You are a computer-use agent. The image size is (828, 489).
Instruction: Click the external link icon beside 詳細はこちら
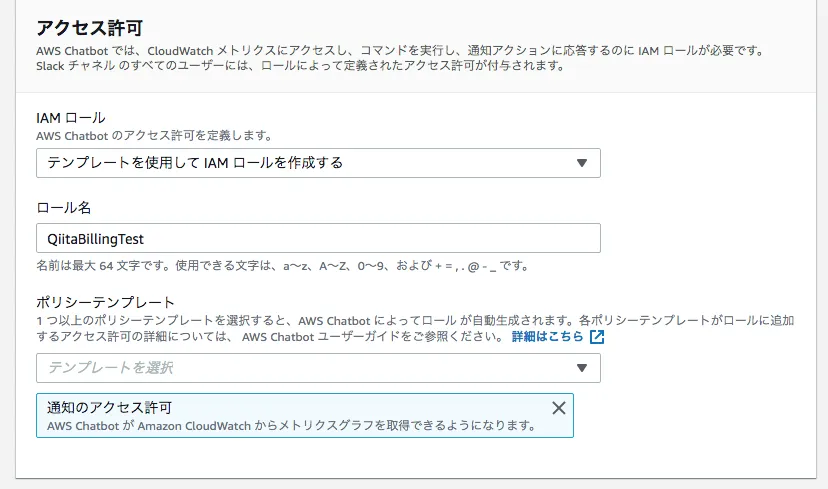coord(597,337)
